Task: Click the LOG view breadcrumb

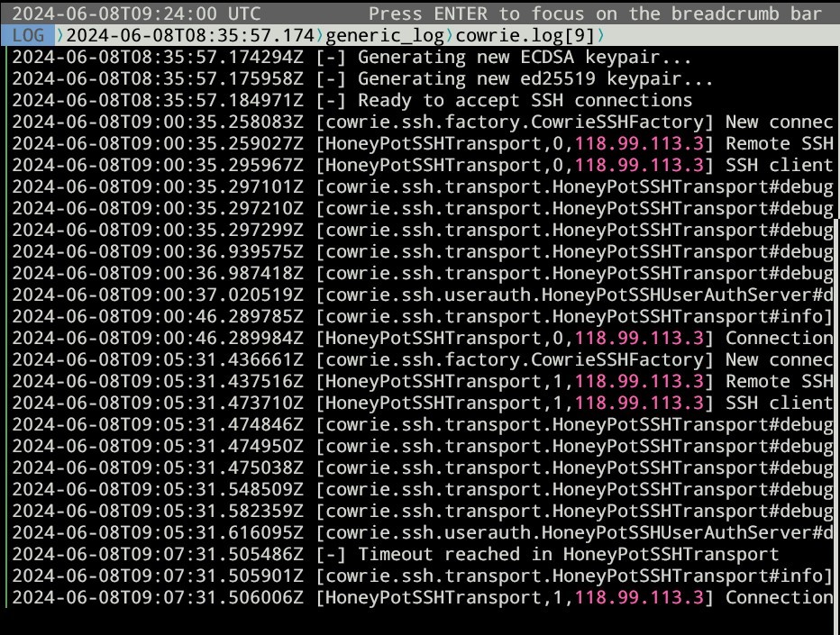Action: (x=28, y=35)
